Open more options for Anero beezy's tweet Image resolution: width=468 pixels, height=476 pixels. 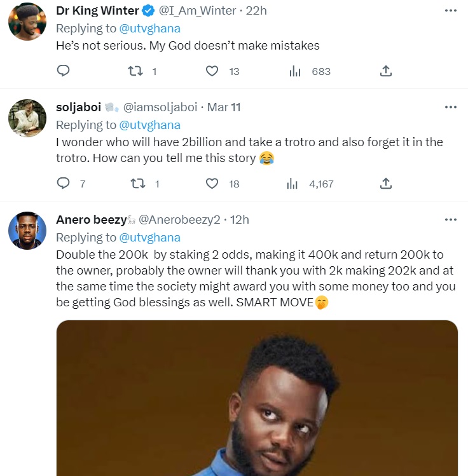(450, 219)
